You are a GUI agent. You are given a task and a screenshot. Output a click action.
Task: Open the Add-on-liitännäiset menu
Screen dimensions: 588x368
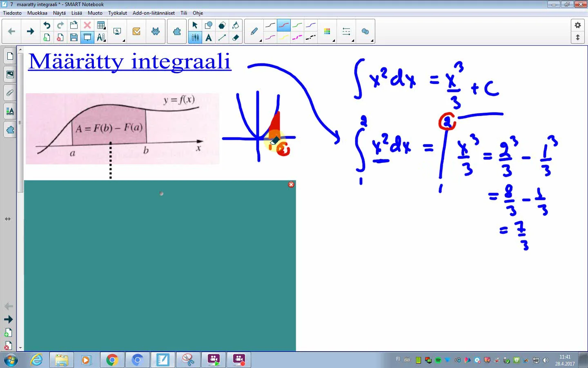pyautogui.click(x=154, y=13)
